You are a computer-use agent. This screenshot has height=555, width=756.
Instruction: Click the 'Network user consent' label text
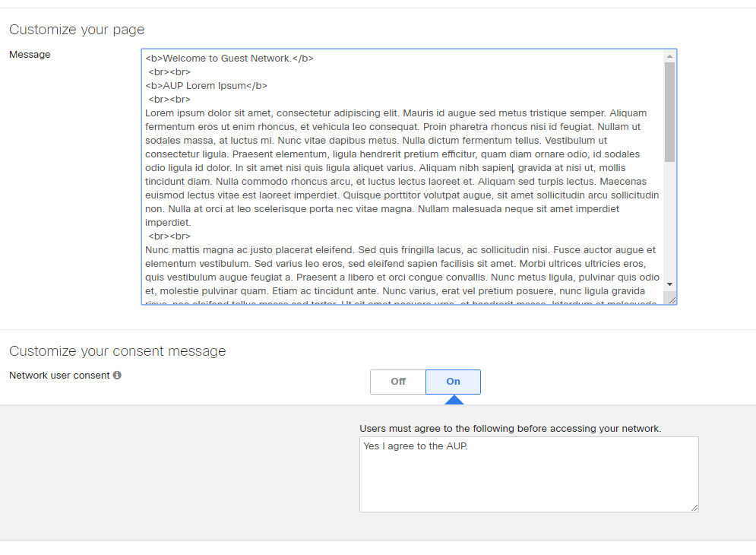[x=59, y=376]
